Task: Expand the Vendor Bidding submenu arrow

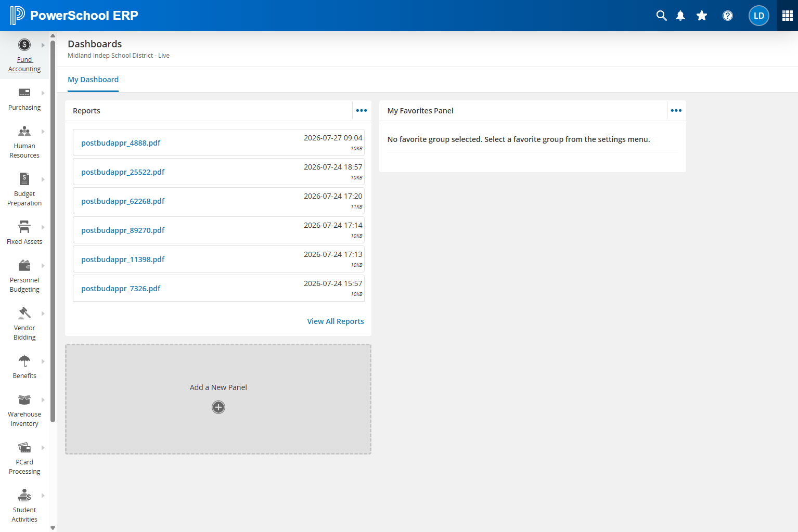Action: 43,314
